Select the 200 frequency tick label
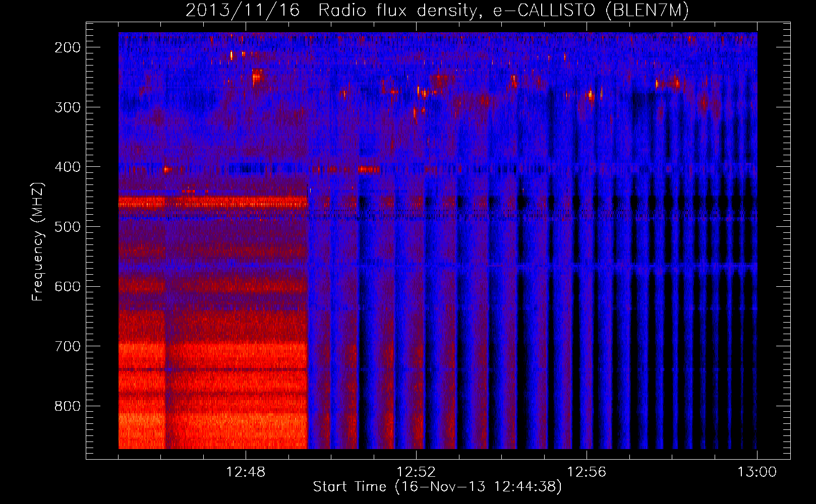816x504 pixels. (68, 47)
